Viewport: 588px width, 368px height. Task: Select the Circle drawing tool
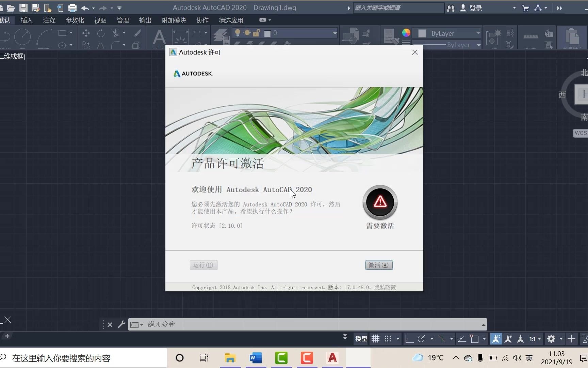click(22, 37)
